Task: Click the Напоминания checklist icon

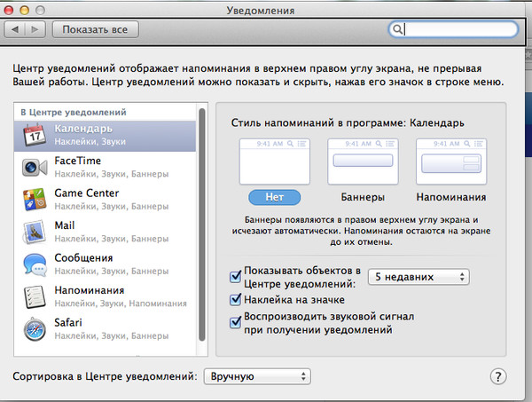Action: point(35,296)
